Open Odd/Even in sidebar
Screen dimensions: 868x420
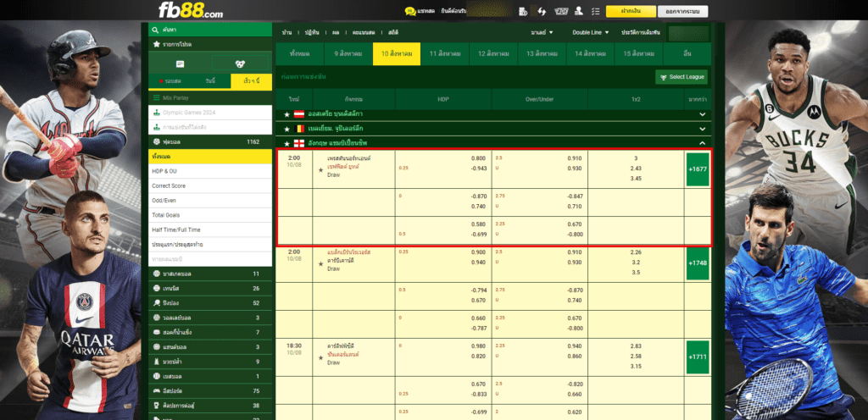click(210, 201)
